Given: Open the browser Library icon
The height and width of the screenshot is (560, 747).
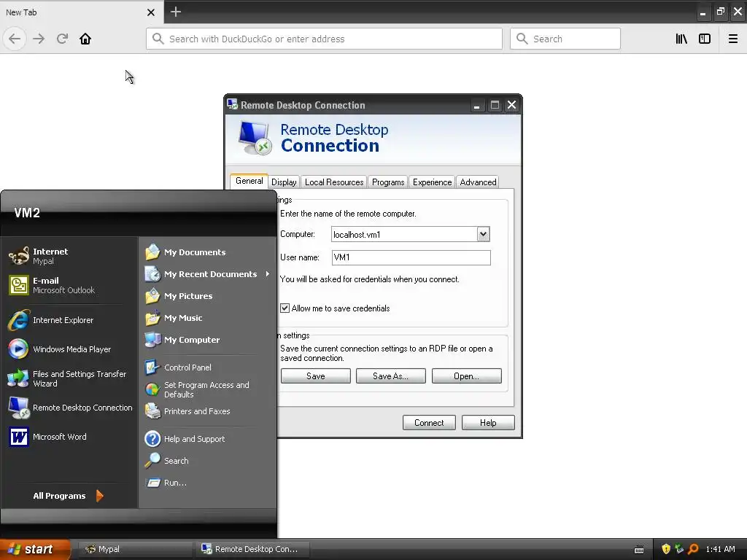Looking at the screenshot, I should [x=681, y=39].
